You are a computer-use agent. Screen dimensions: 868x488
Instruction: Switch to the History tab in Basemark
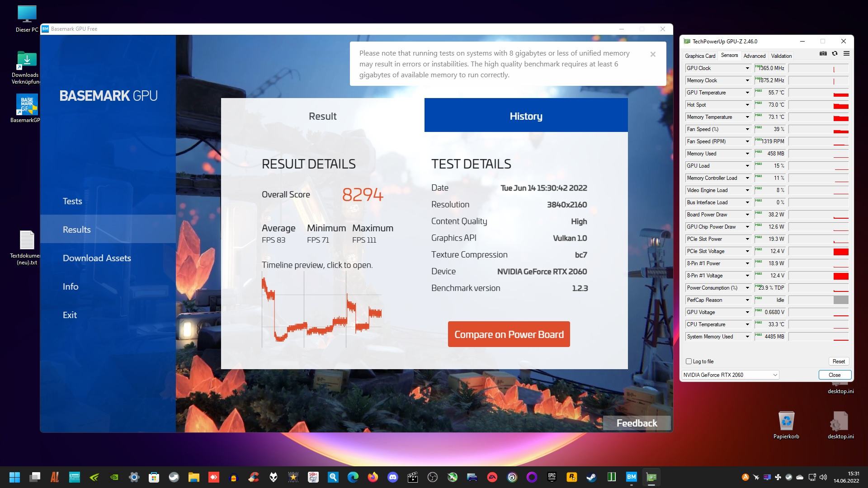coord(526,115)
